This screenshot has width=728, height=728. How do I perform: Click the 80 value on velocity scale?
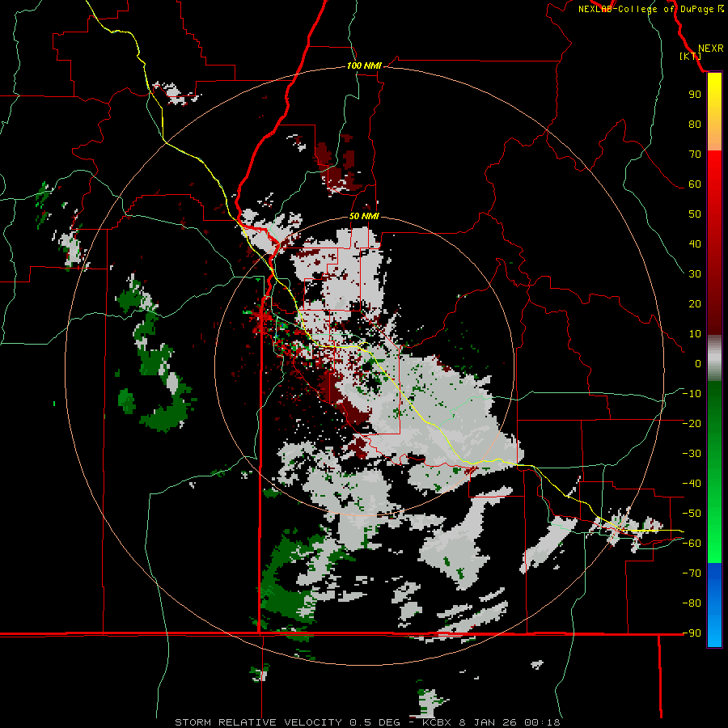tap(695, 125)
